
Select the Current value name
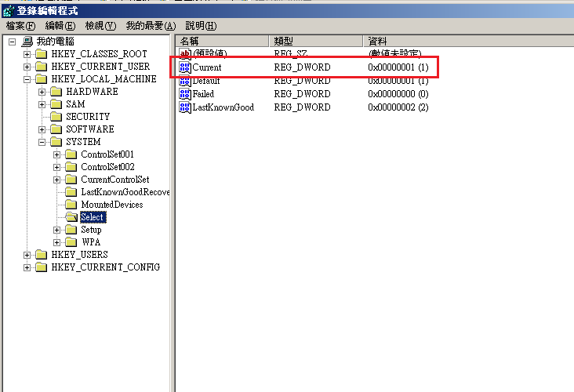pos(207,67)
